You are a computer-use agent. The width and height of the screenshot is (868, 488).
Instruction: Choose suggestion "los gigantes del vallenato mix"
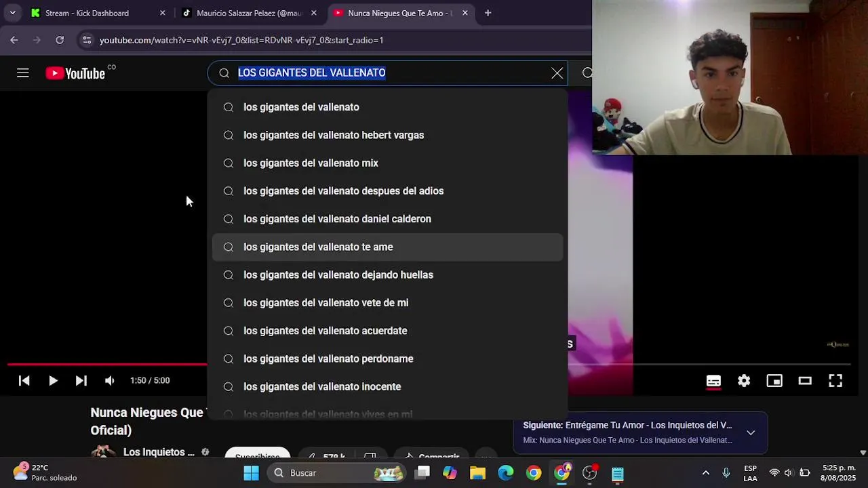tap(387, 163)
